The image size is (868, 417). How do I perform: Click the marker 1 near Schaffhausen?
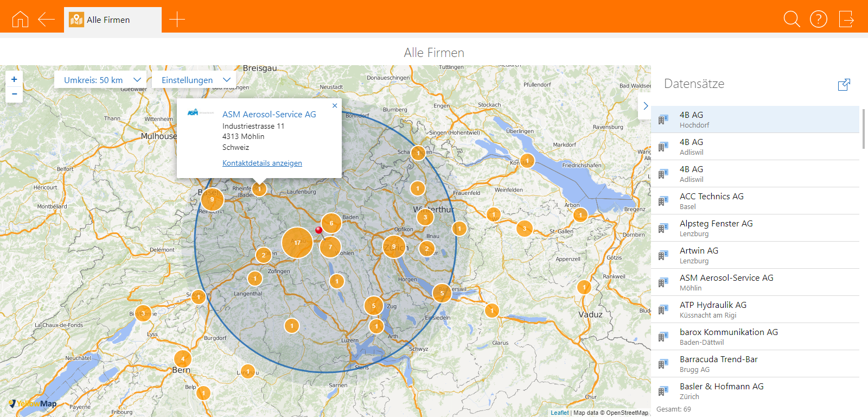[418, 153]
